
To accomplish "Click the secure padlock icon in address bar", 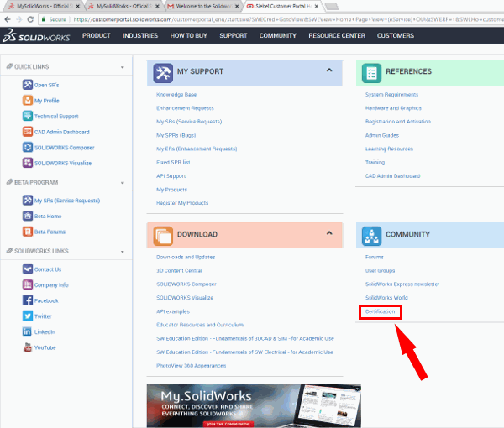I will coord(44,19).
